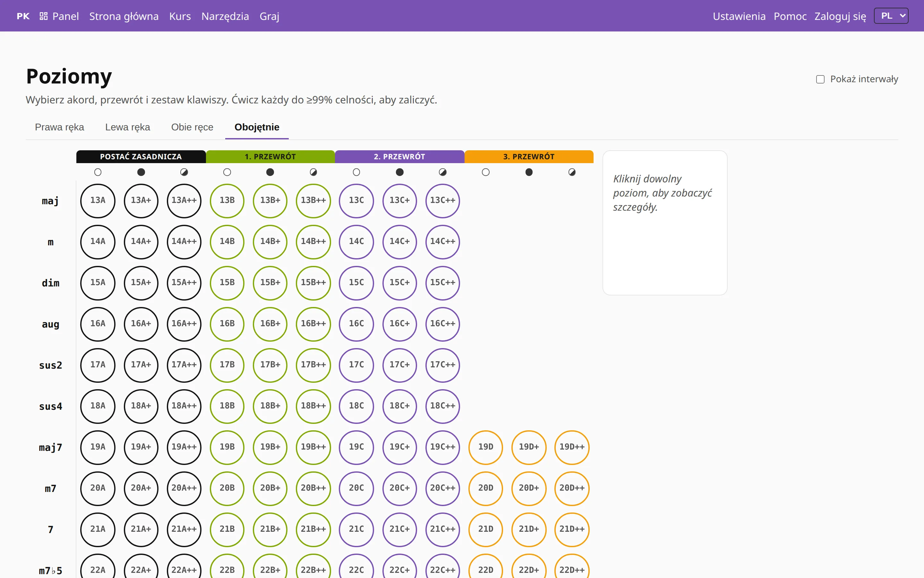Viewport: 924px width, 578px height.
Task: Choose level 19D circle
Action: [x=486, y=447]
